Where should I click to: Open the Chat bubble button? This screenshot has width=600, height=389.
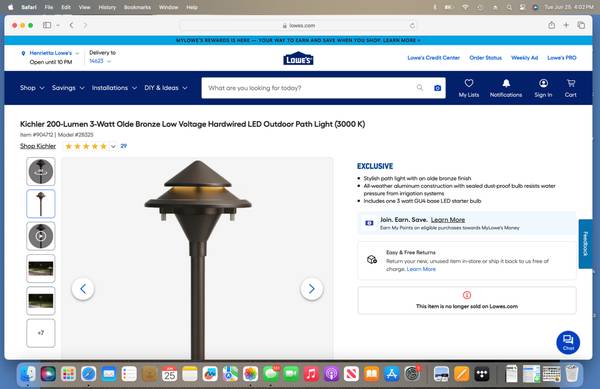tap(568, 342)
